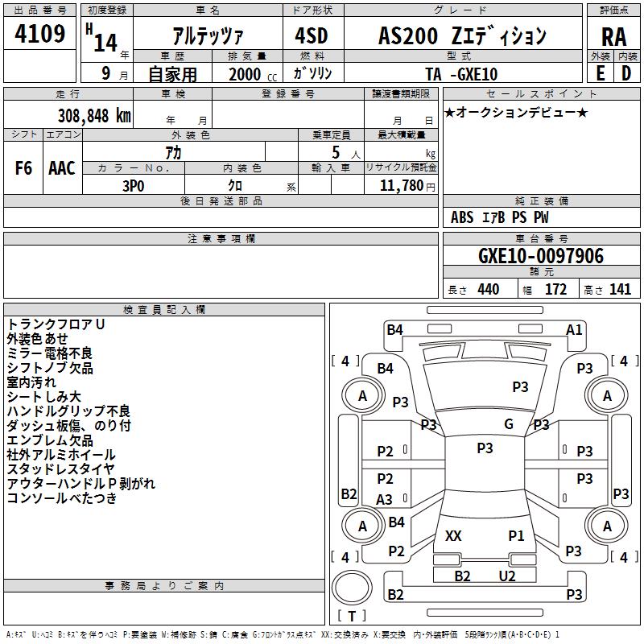This screenshot has width=644, height=644.
Task: Click vehicle history 自家用
Action: 173,74
